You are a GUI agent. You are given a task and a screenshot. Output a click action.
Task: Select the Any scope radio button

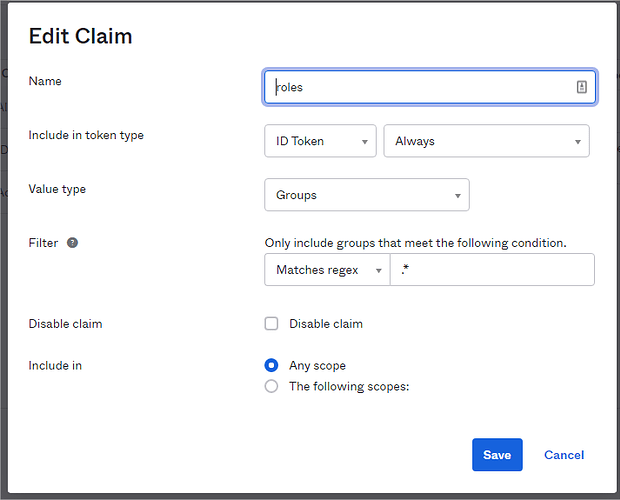tap(271, 366)
